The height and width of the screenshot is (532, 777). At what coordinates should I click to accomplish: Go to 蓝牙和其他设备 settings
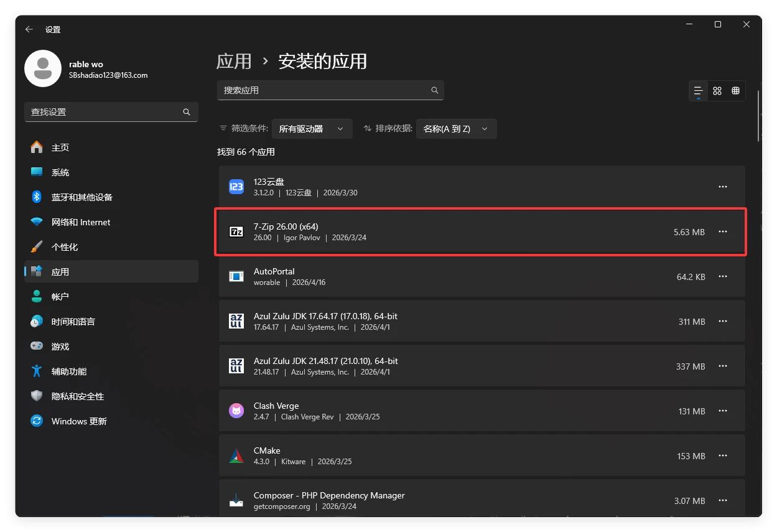click(81, 197)
